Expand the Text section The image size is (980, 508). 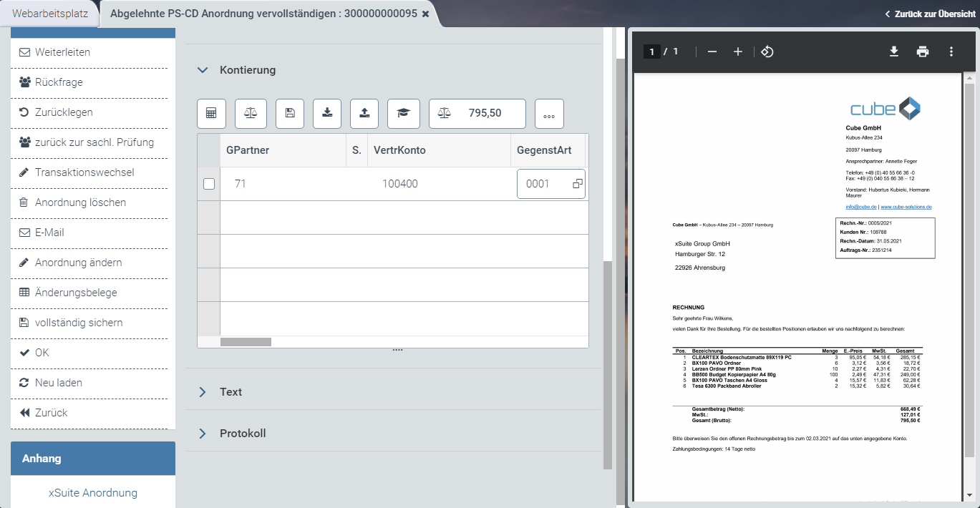click(x=203, y=392)
